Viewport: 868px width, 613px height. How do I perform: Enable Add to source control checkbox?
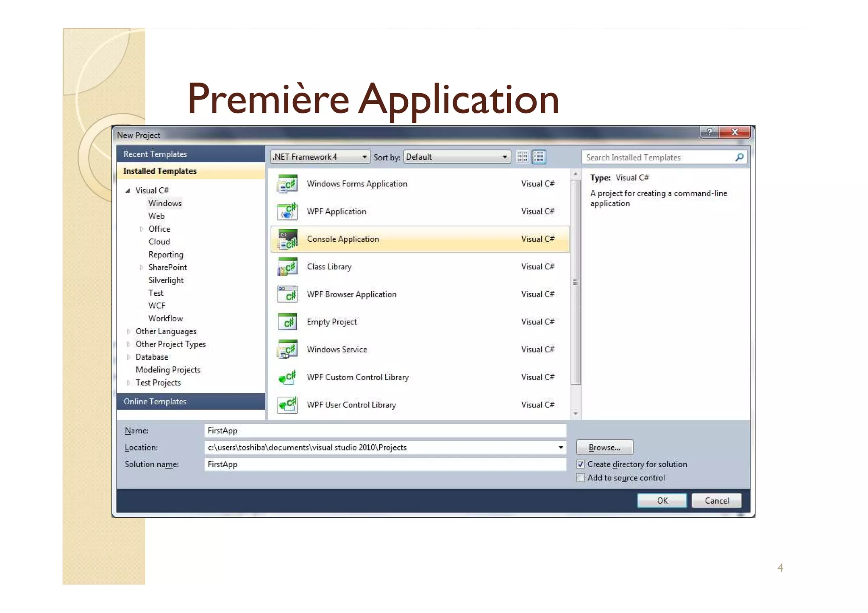[x=580, y=478]
